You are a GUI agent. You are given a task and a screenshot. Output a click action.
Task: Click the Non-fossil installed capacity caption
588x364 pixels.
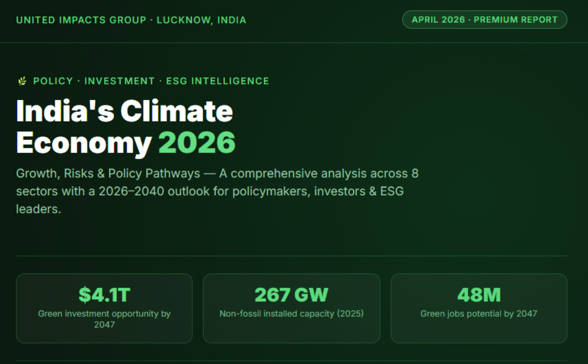[x=291, y=314]
